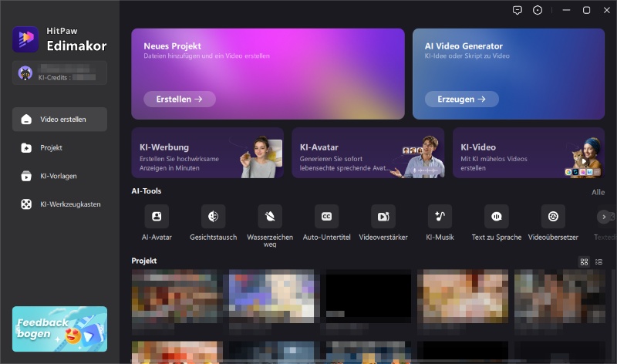The width and height of the screenshot is (617, 364).
Task: Open the feedback message icon in title bar
Action: coord(517,10)
